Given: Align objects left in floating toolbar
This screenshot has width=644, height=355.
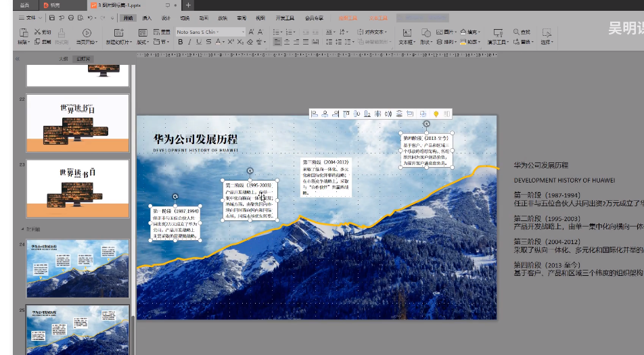Looking at the screenshot, I should click(314, 114).
